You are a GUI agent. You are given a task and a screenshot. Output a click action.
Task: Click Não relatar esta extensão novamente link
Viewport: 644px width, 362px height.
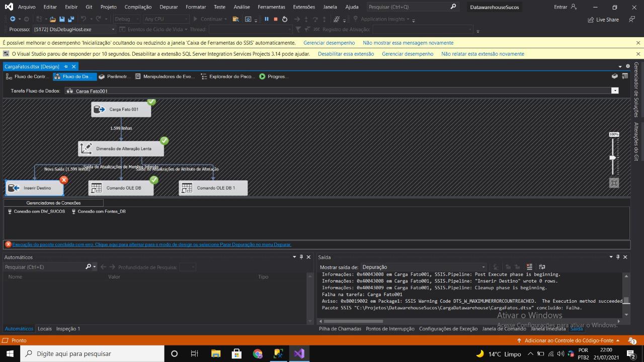(482, 54)
